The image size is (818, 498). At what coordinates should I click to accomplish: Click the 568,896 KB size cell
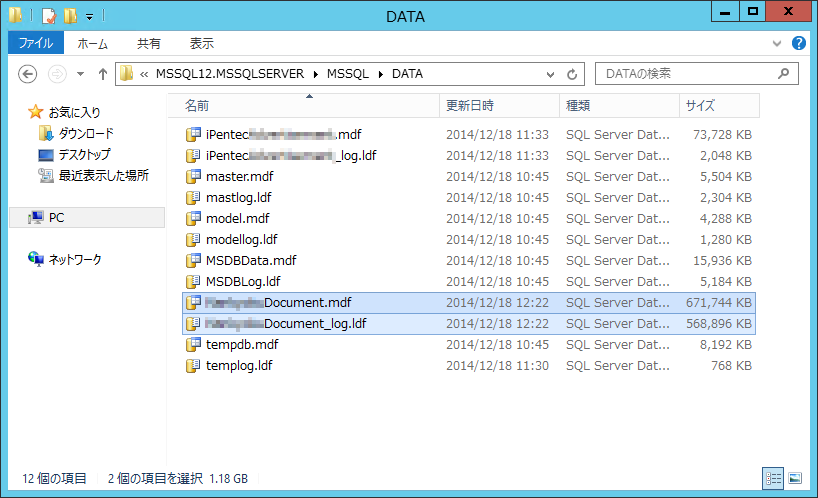pos(719,324)
